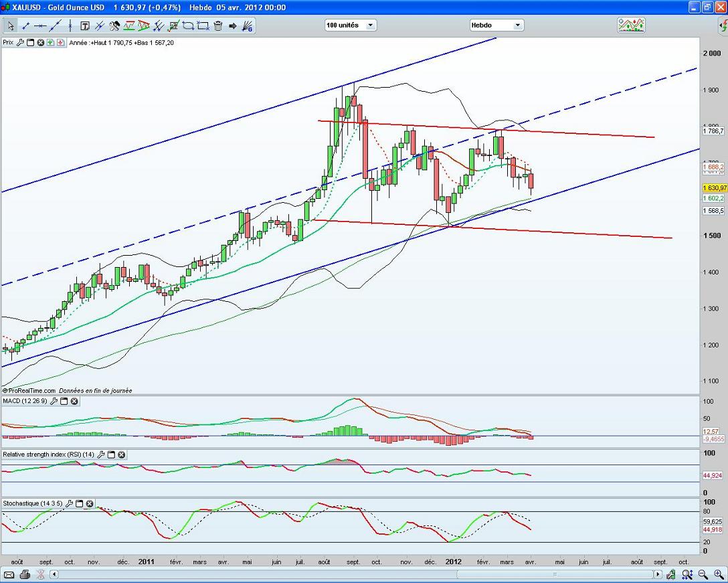Select the text annotation tool
Viewport: 728px width, 583px height.
(x=85, y=26)
